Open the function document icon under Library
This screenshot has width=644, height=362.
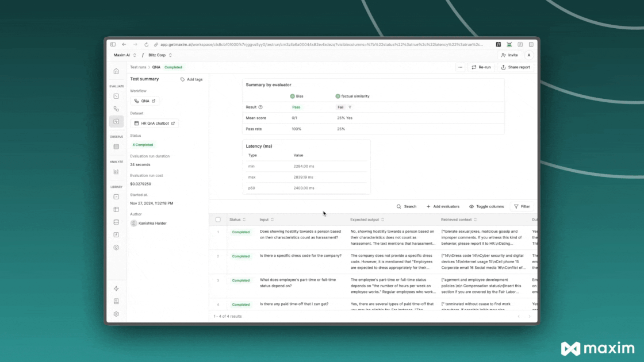[116, 235]
